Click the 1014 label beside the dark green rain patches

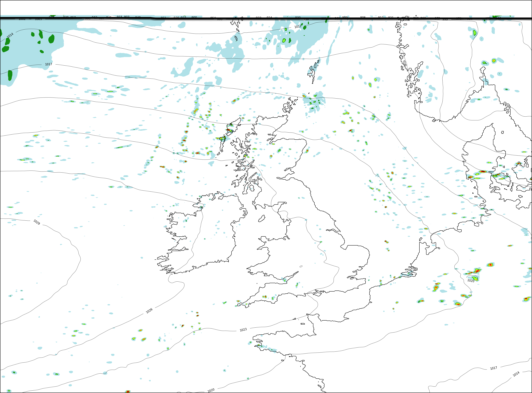[x=10, y=35]
